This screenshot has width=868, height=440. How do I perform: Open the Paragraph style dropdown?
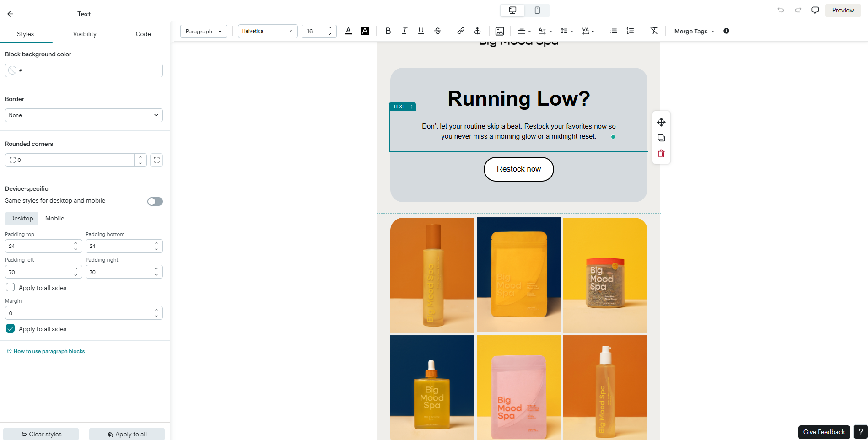(x=204, y=31)
